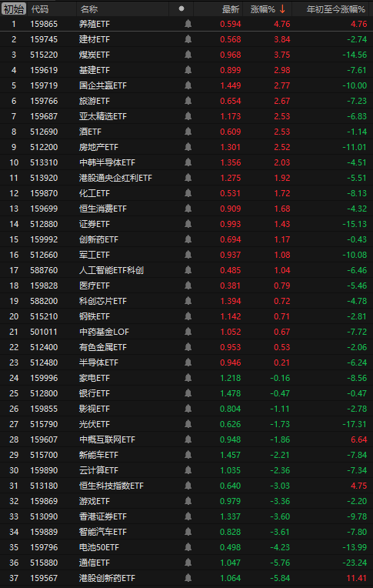Click the 名称 column header
373x588 pixels.
[x=89, y=9]
